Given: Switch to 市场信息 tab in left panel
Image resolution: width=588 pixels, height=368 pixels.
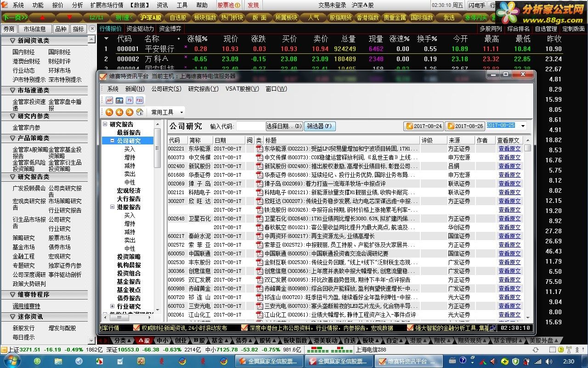Looking at the screenshot, I should 34,29.
